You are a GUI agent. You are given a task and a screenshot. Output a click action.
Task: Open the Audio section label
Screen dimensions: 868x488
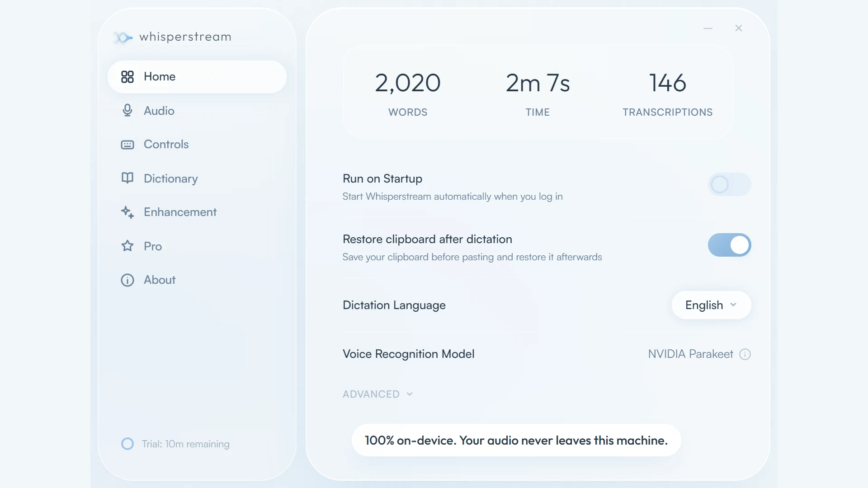(x=159, y=111)
